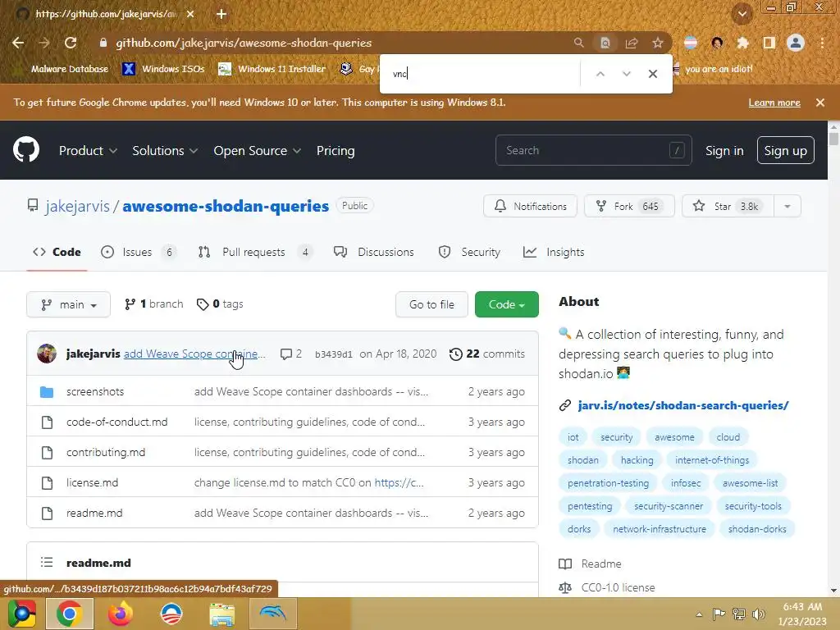Select the penetration-testing topic tag
The height and width of the screenshot is (630, 840).
pyautogui.click(x=608, y=483)
